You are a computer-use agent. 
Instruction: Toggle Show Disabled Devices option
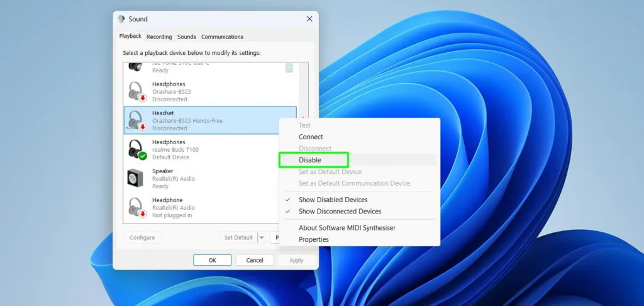[333, 200]
